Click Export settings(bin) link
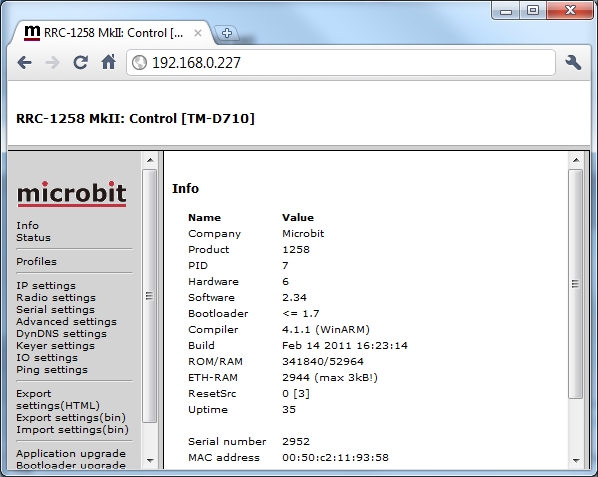This screenshot has width=598, height=477. click(x=71, y=418)
